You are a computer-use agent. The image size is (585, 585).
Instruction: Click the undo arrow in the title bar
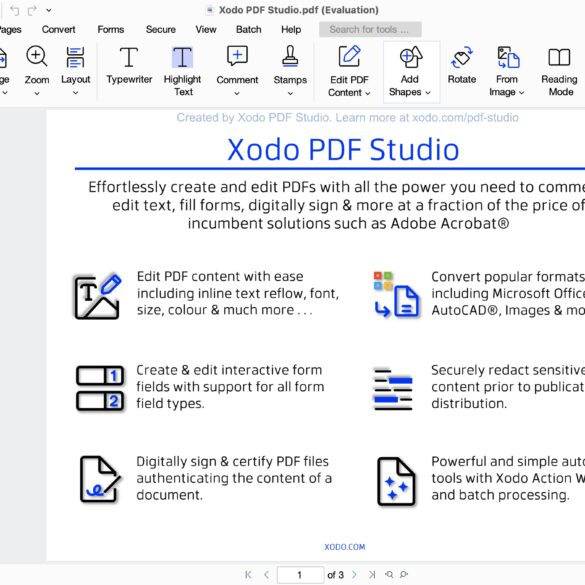[15, 10]
